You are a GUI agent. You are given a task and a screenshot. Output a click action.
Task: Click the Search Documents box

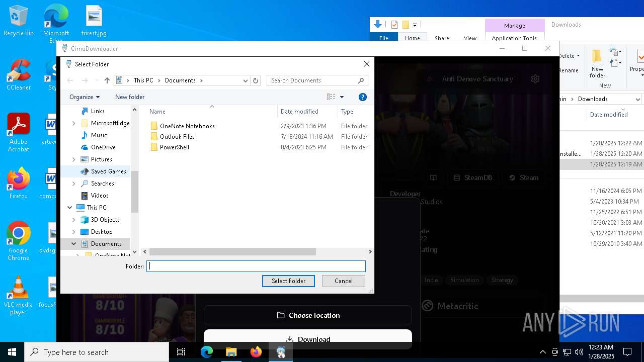click(x=317, y=80)
